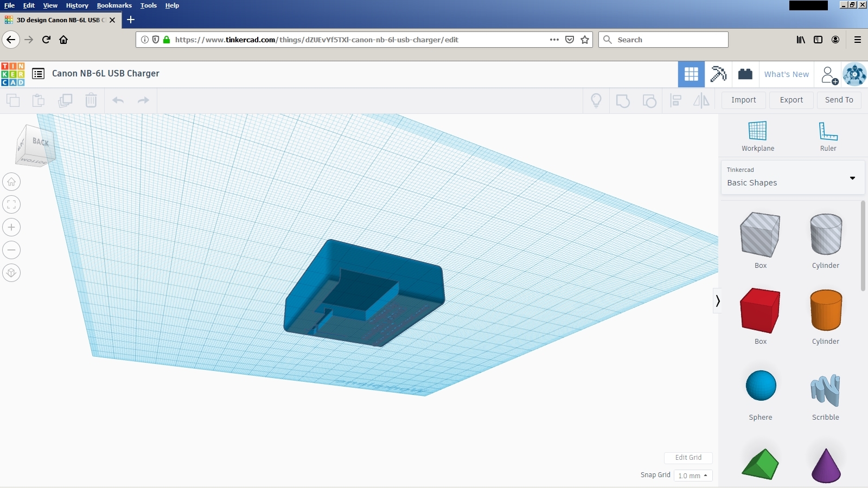Open the Bricks mode
The width and height of the screenshot is (868, 488).
click(x=745, y=74)
